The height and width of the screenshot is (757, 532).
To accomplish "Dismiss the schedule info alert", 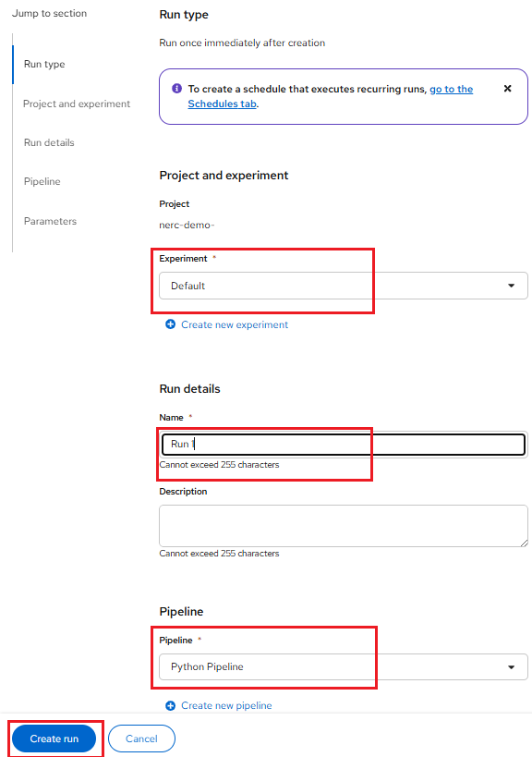I will point(507,89).
